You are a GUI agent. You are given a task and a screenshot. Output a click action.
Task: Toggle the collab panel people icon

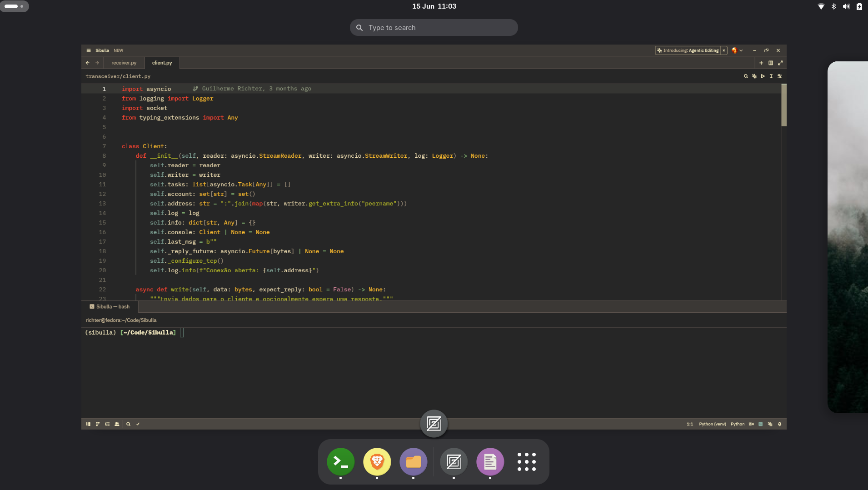click(117, 424)
